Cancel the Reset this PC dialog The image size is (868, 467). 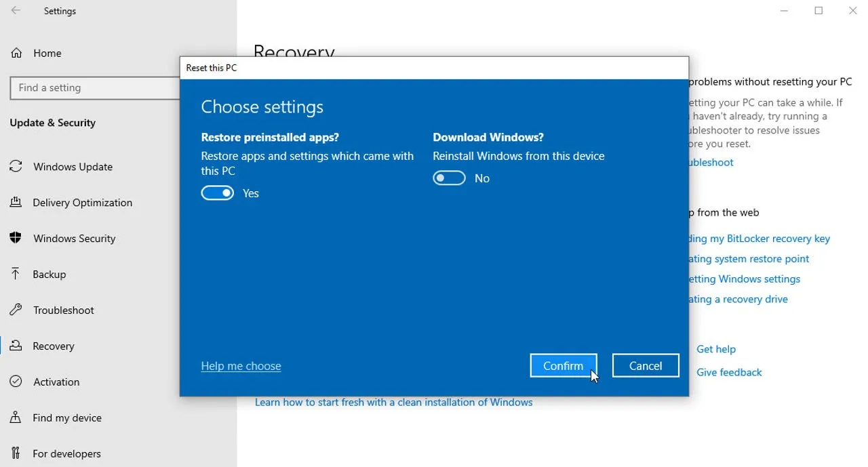[x=646, y=365]
